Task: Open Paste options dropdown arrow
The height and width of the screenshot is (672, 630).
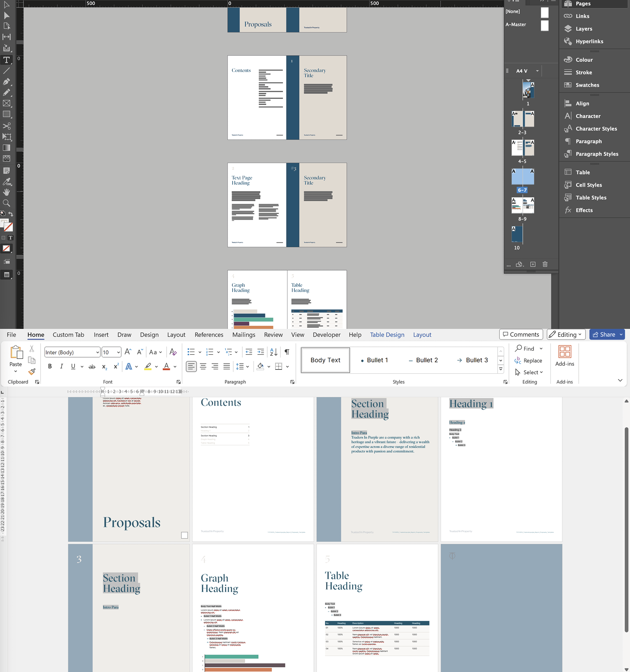Action: click(x=16, y=372)
